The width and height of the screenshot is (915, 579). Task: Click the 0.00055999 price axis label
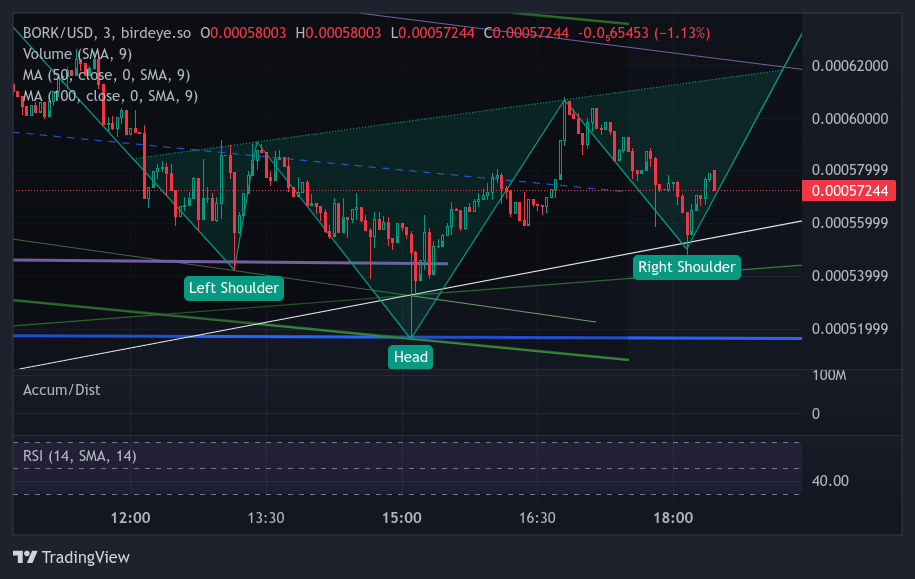coord(850,223)
